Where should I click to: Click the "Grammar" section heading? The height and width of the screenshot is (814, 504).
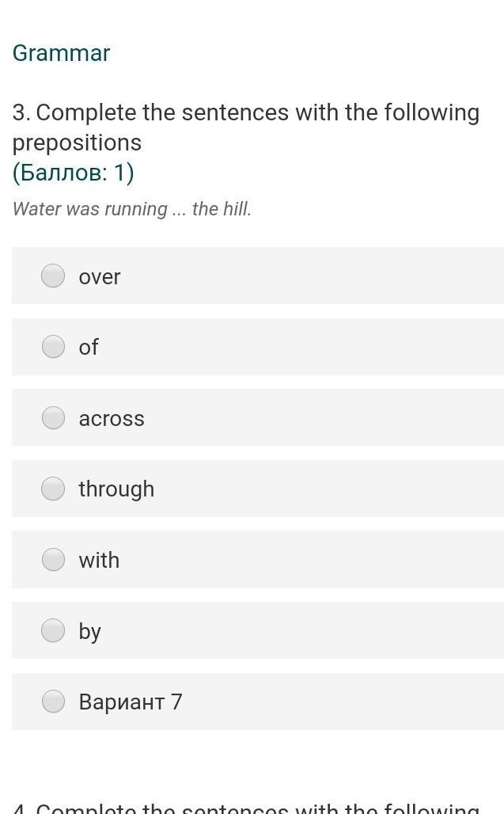click(62, 53)
